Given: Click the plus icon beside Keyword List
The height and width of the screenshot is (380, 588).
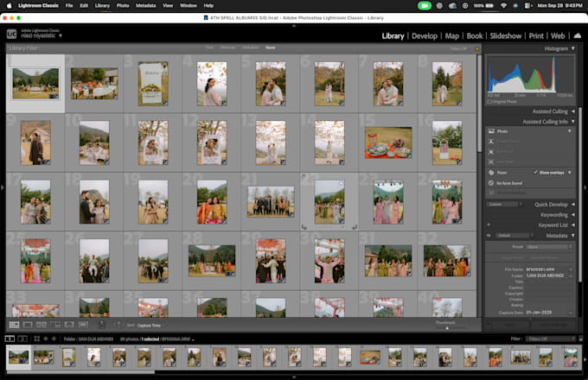Looking at the screenshot, I should (x=489, y=225).
